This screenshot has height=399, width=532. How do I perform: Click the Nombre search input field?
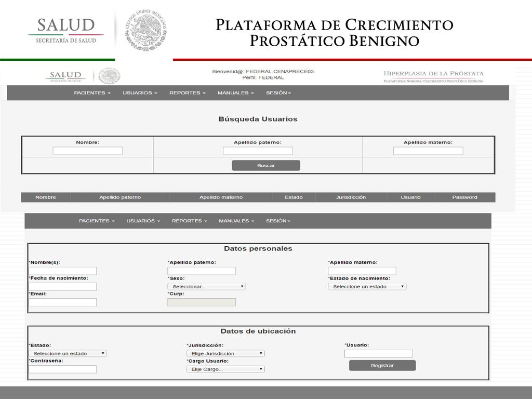pyautogui.click(x=87, y=151)
